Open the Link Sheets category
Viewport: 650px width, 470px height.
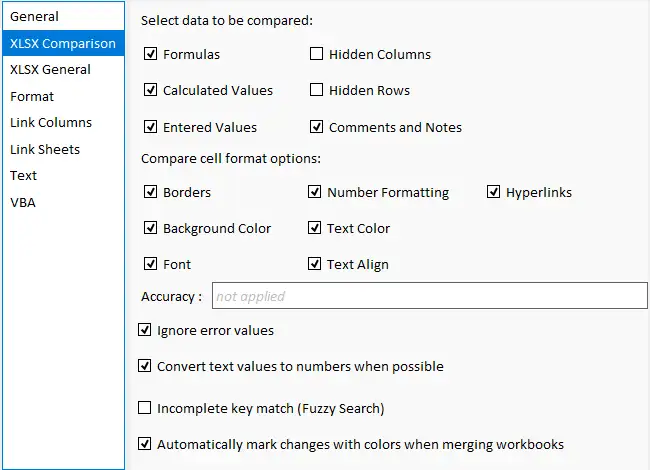click(63, 149)
